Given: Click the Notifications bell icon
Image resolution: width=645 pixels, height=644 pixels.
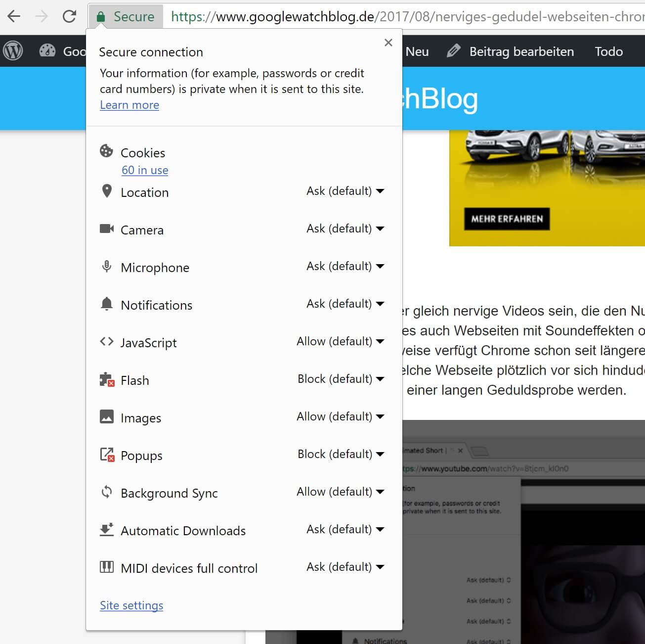Looking at the screenshot, I should (x=107, y=304).
